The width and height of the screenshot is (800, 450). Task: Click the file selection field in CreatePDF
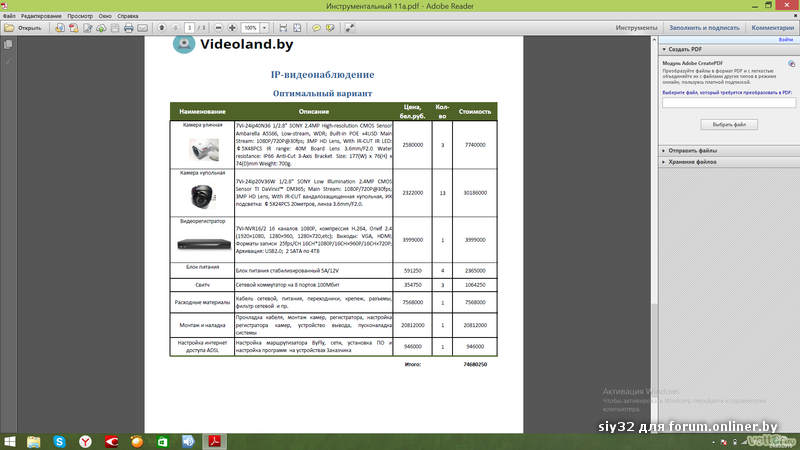coord(729,103)
